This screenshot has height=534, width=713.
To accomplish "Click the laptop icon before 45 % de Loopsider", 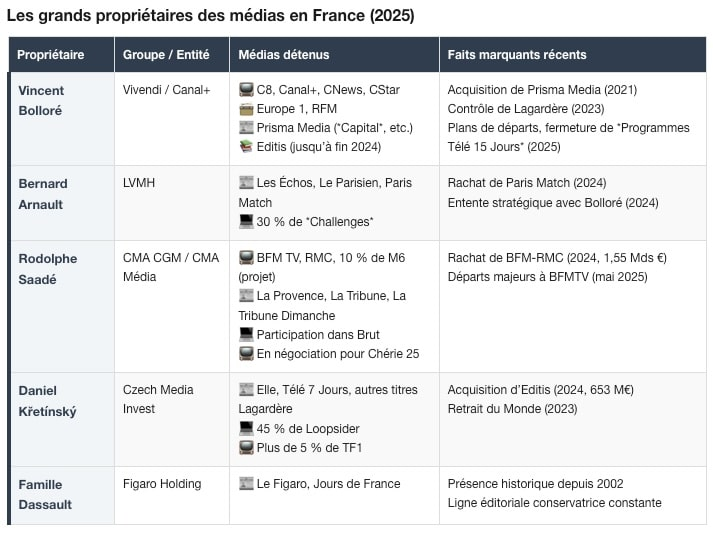I will coord(246,428).
